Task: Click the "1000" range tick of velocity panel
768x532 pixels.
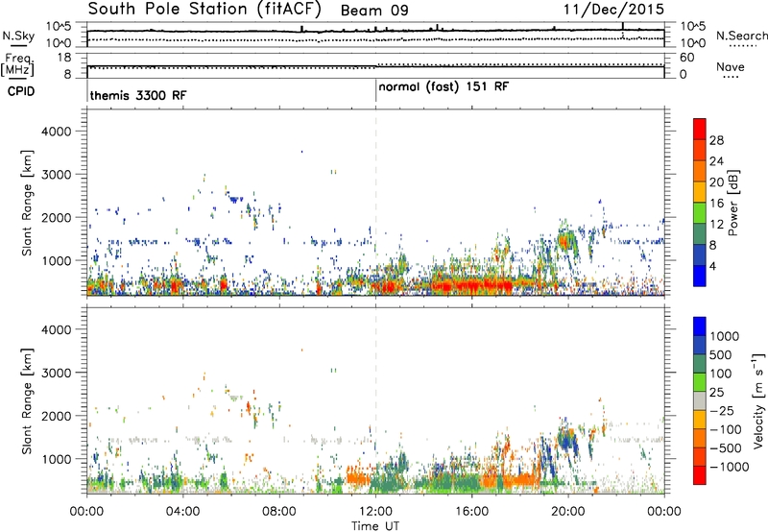Action: 56,459
